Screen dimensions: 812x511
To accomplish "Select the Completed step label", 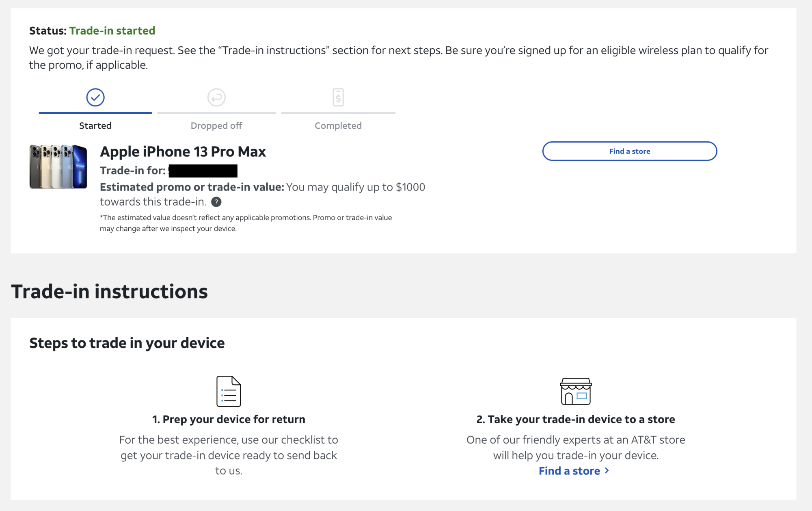I will (338, 126).
